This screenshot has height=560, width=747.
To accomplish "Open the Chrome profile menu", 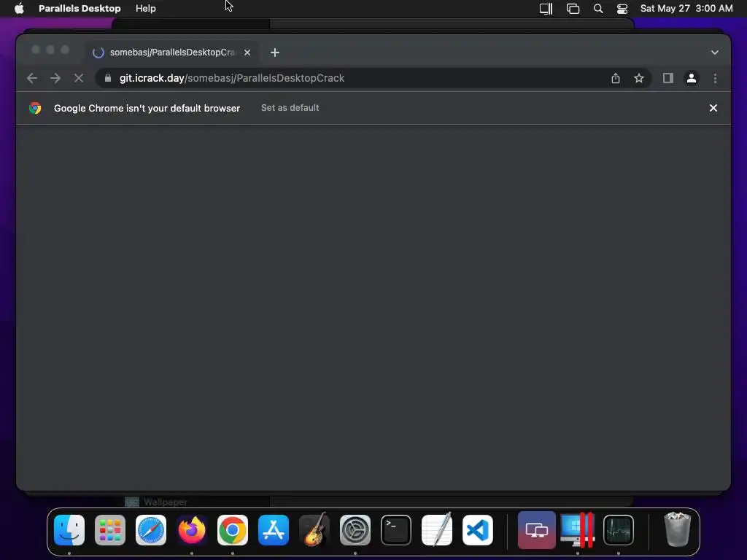I will (692, 78).
